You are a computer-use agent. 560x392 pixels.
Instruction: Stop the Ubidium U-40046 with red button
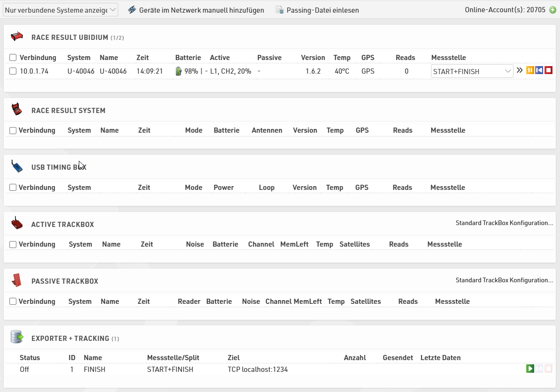pos(549,70)
